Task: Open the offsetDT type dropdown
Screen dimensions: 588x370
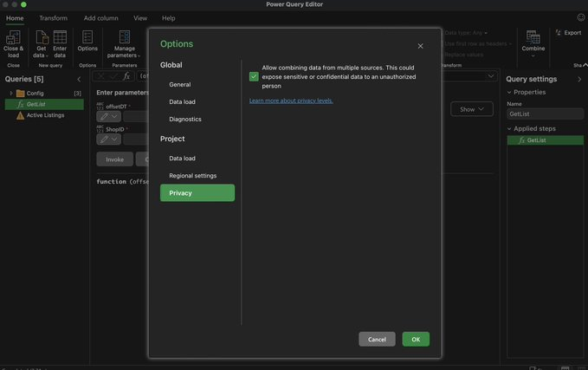Action: (109, 116)
